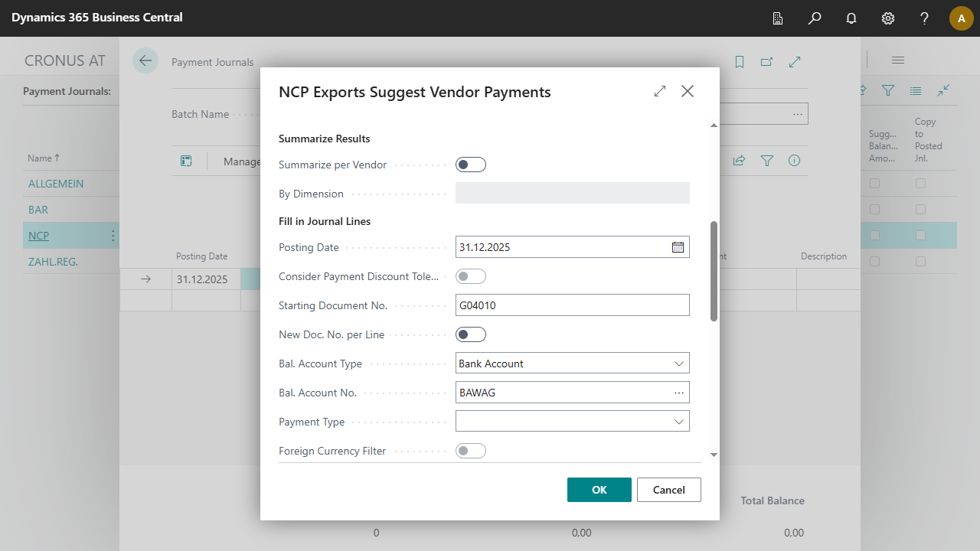Image resolution: width=980 pixels, height=551 pixels.
Task: Open the user account avatar A
Action: pyautogui.click(x=962, y=18)
